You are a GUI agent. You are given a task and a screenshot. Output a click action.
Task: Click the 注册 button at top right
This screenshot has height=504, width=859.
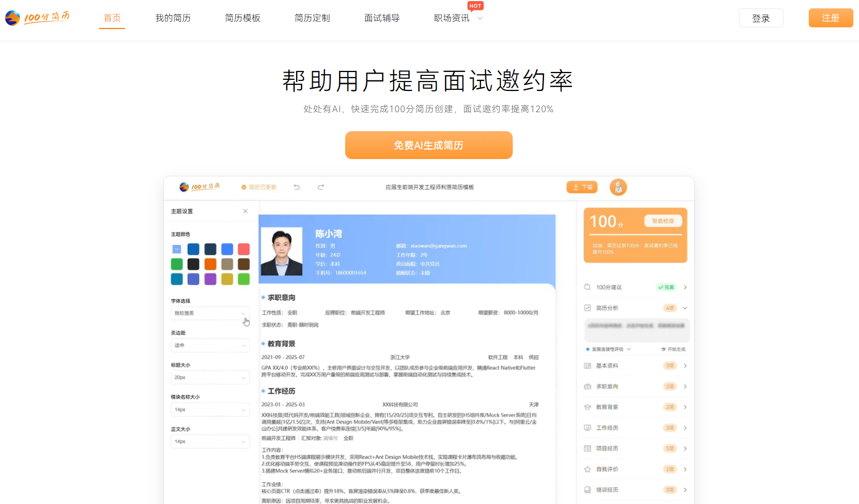pyautogui.click(x=831, y=17)
